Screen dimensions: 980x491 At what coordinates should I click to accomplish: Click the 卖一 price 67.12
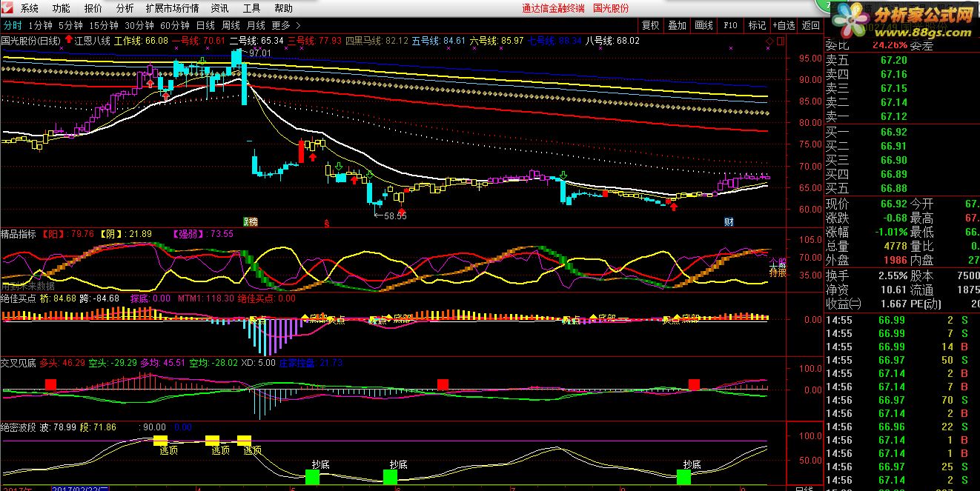coord(893,116)
